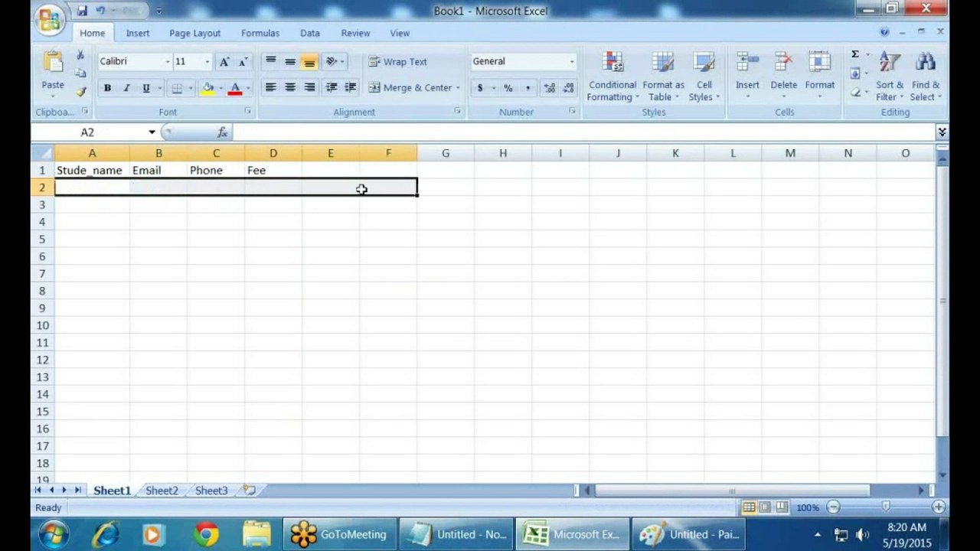Toggle Wrap Text
The image size is (980, 551).
(398, 62)
